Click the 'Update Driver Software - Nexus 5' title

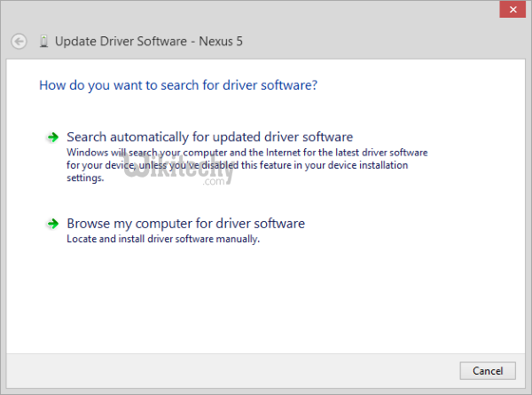pyautogui.click(x=149, y=42)
